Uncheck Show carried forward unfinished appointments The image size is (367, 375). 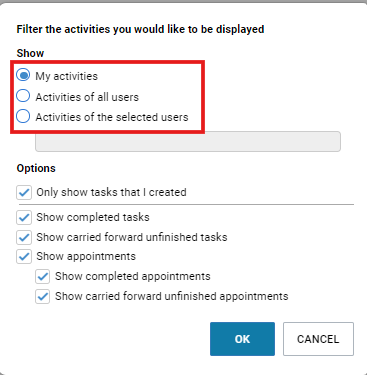pyautogui.click(x=43, y=296)
